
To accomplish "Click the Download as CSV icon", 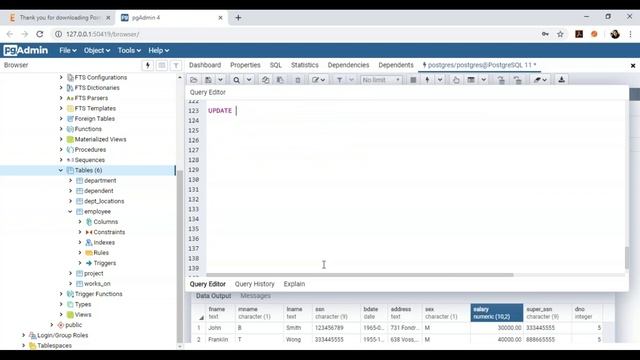I will [561, 80].
